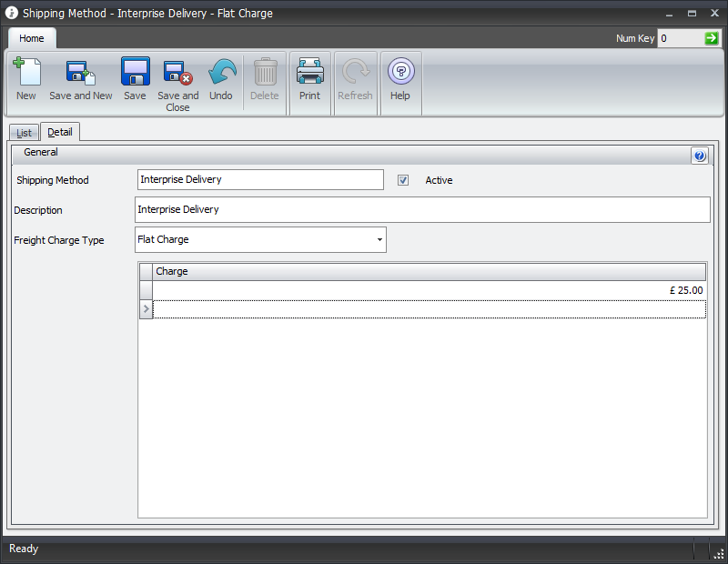
Task: Undo changes using the Undo icon
Action: 221,73
